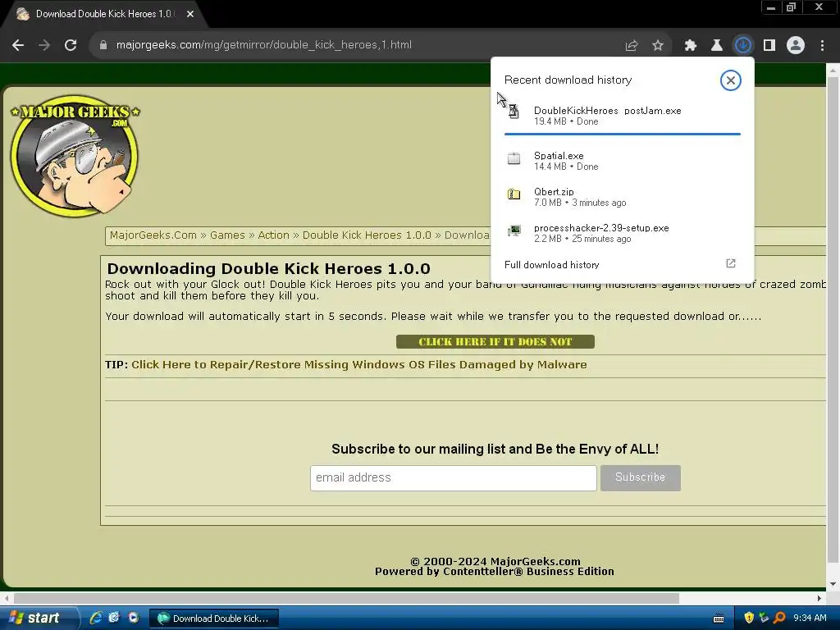This screenshot has width=840, height=630.
Task: Focus the email address input field
Action: pyautogui.click(x=453, y=478)
